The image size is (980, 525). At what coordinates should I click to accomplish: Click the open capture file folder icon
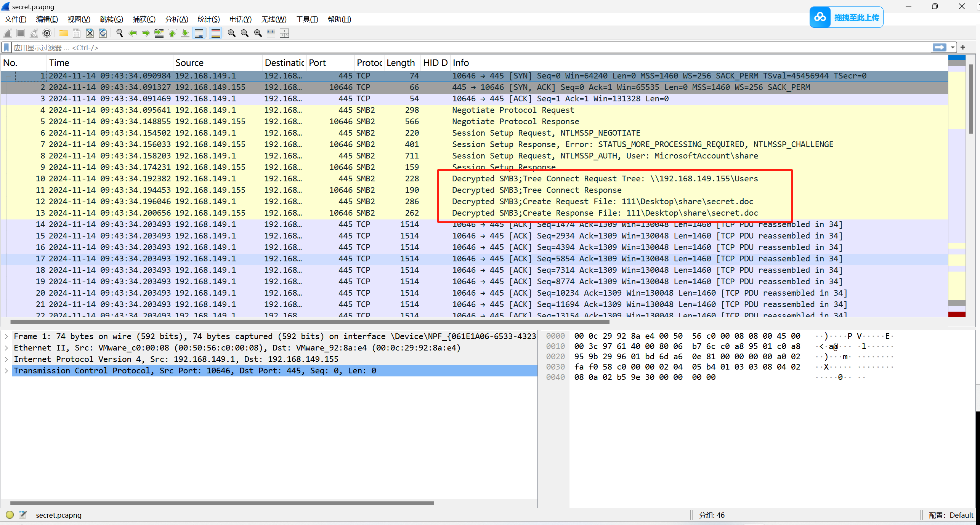click(63, 34)
